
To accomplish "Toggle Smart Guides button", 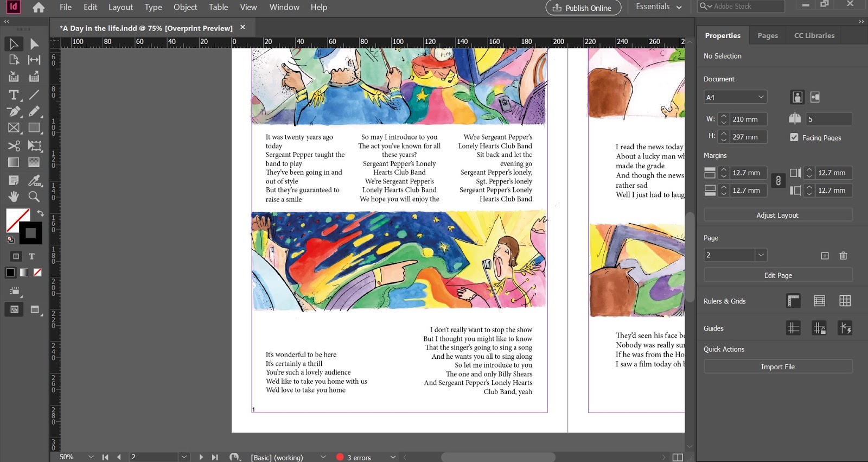I will [845, 328].
